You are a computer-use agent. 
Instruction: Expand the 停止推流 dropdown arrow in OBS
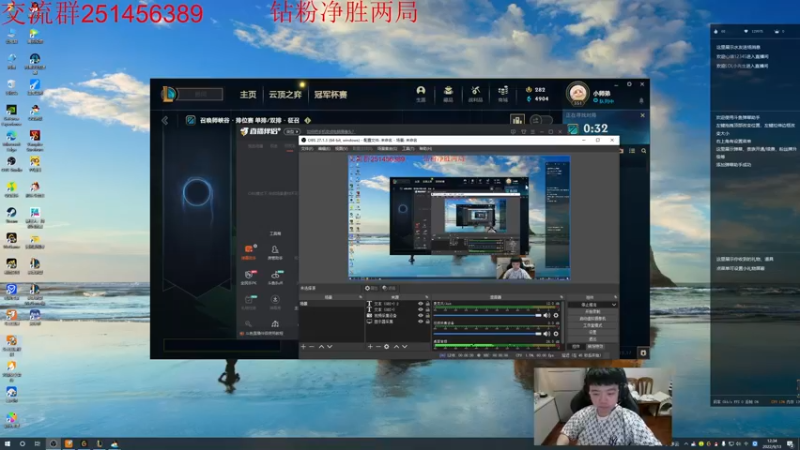point(614,305)
